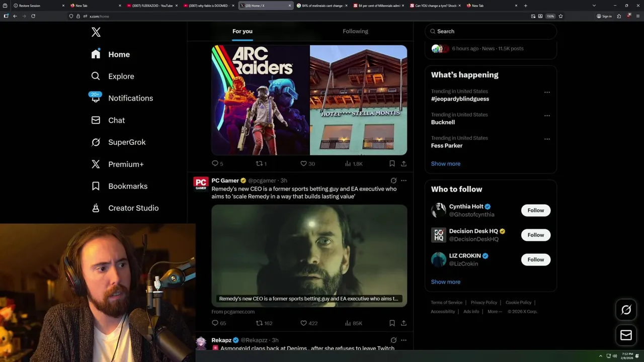Click the 150% zoom level indicator
Viewport: 644px width, 362px height.
tap(550, 16)
